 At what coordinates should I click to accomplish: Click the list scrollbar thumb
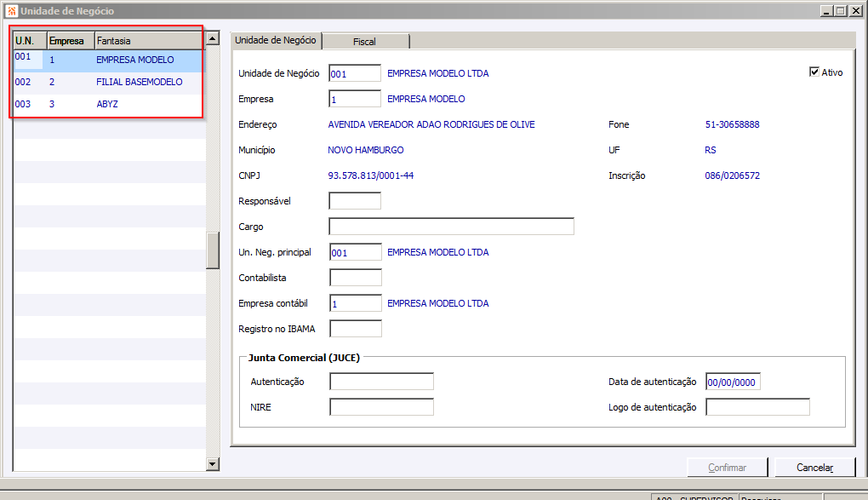coord(213,250)
